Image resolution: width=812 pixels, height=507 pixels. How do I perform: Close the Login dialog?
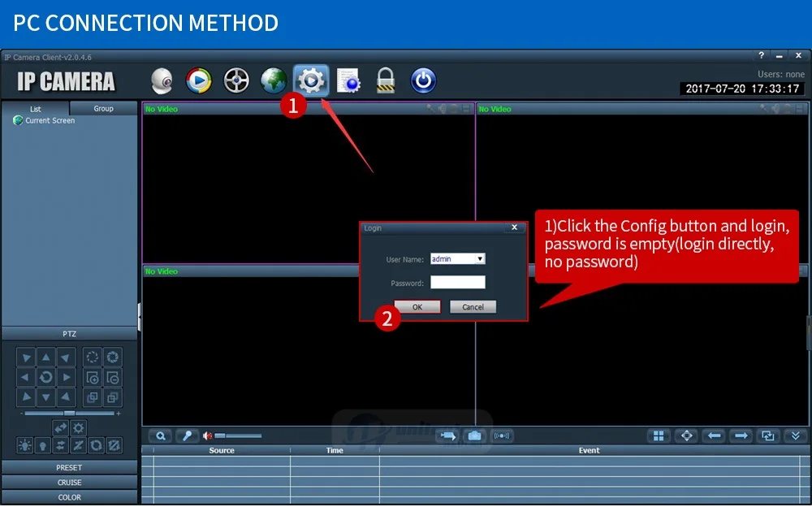pyautogui.click(x=514, y=227)
